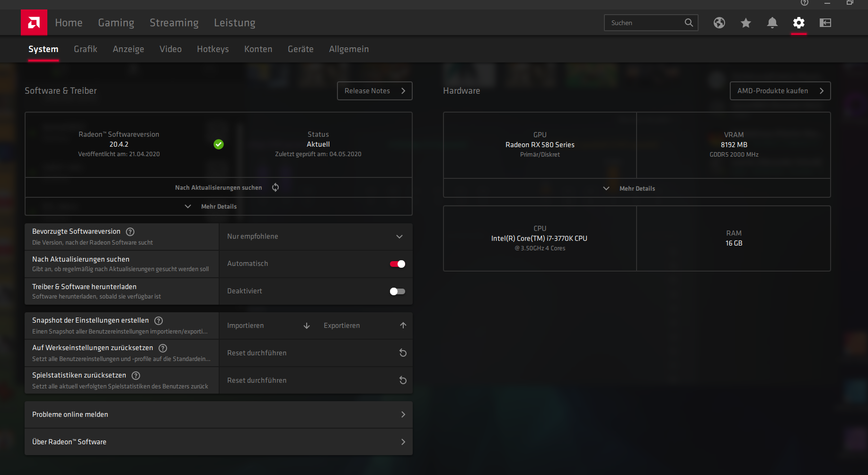
Task: Click the AMD logo icon
Action: click(34, 22)
